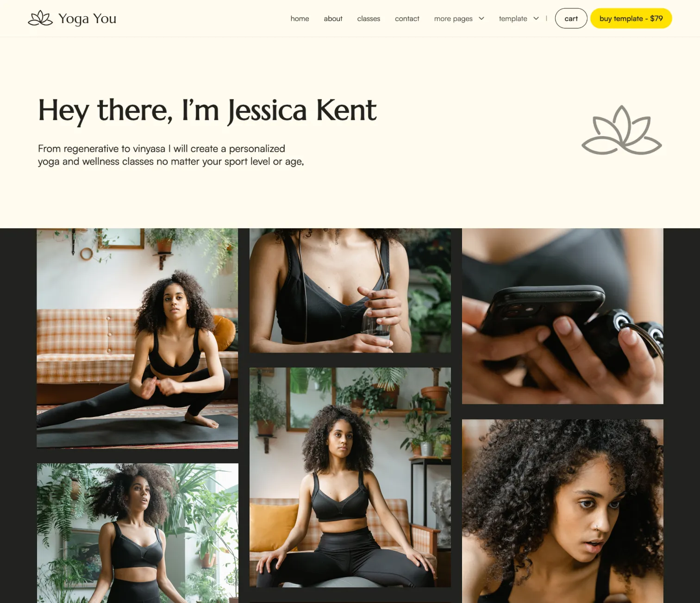700x603 pixels.
Task: View the seated woman on couch photo
Action: pos(350,478)
